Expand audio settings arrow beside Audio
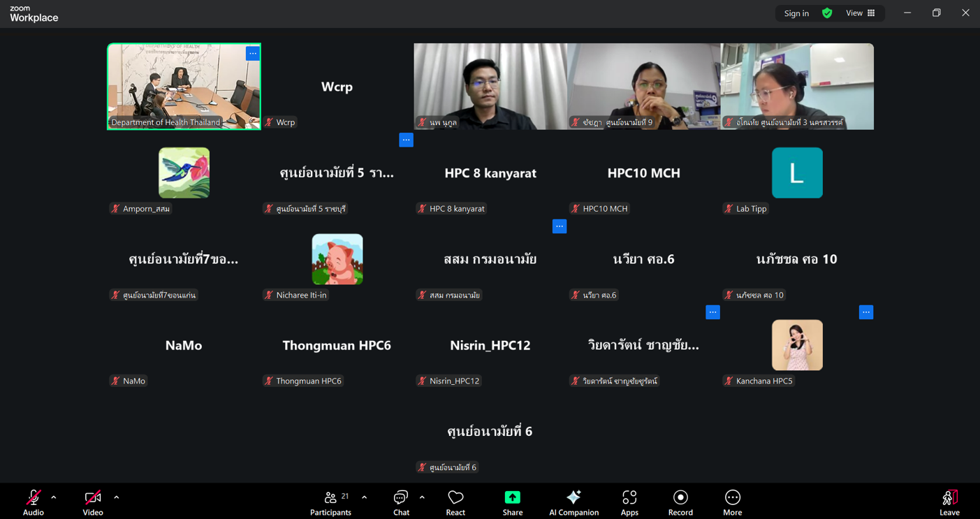980x519 pixels. tap(54, 497)
